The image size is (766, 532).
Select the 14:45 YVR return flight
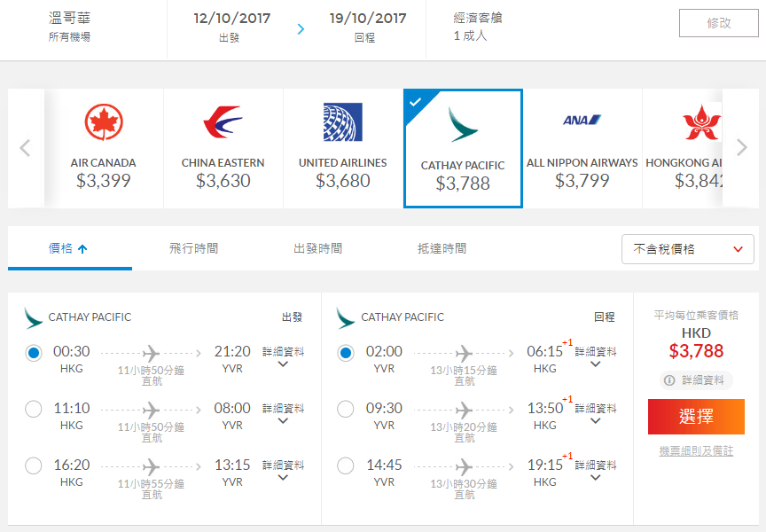pos(346,465)
